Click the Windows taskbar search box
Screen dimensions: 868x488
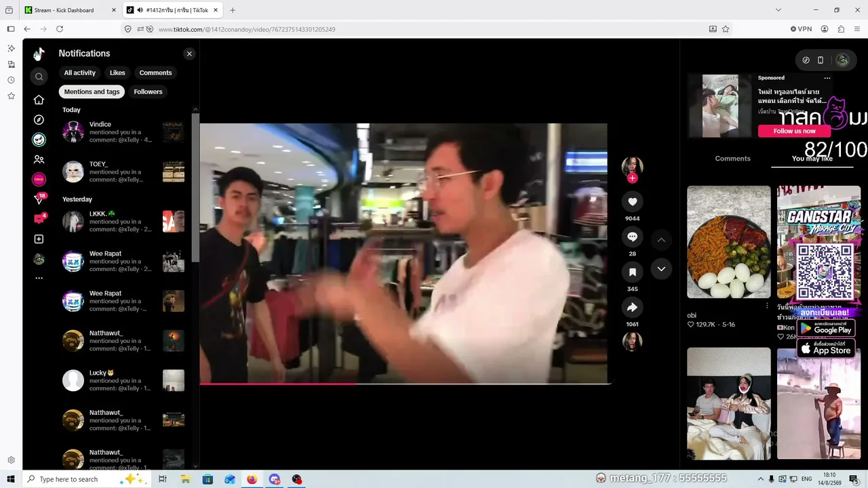point(88,479)
